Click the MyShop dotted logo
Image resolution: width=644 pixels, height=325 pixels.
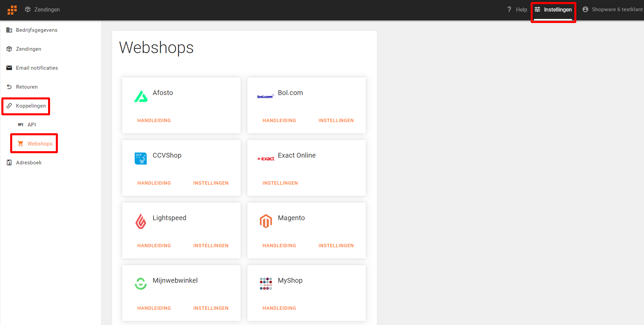point(266,284)
